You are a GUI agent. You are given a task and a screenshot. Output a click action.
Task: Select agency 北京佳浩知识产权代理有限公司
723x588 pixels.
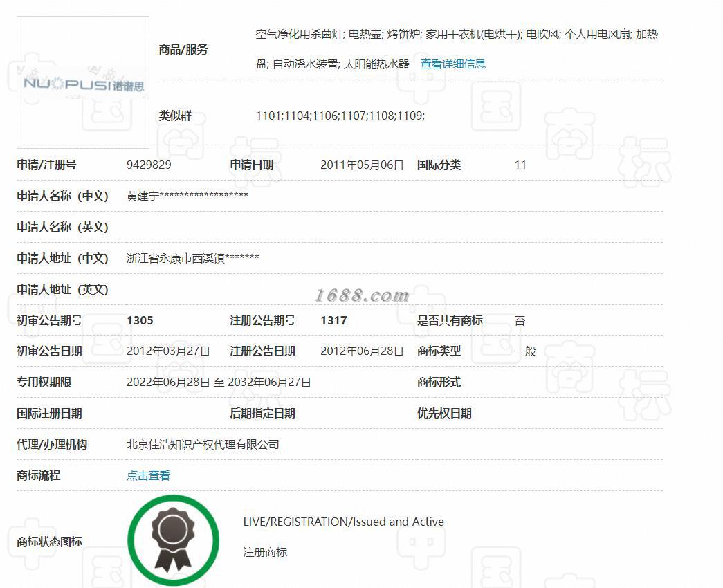point(203,445)
